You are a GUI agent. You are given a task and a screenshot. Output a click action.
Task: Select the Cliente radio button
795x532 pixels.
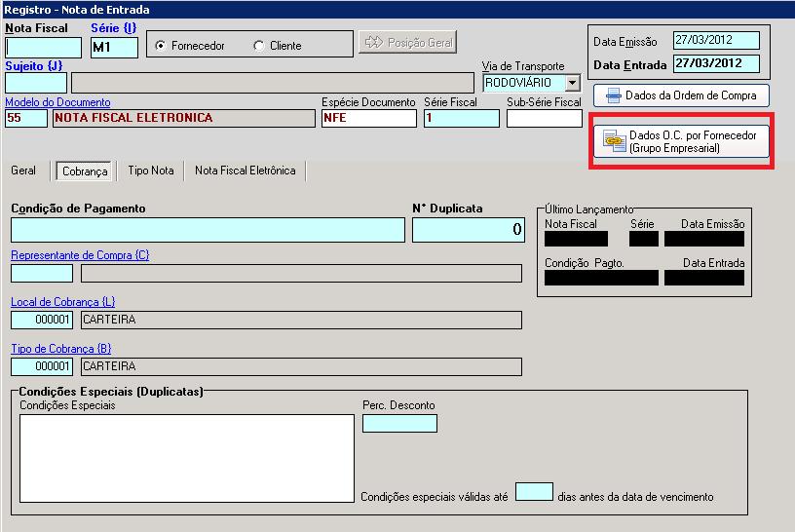[x=258, y=46]
